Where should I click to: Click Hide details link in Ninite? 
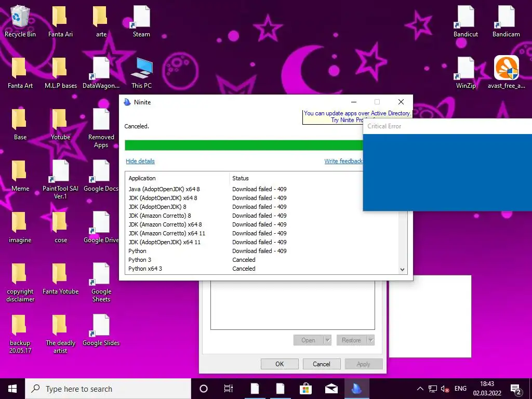(140, 161)
